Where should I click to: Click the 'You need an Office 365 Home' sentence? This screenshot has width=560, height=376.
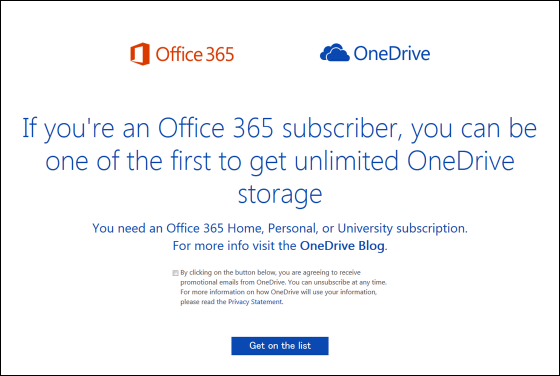pyautogui.click(x=280, y=228)
